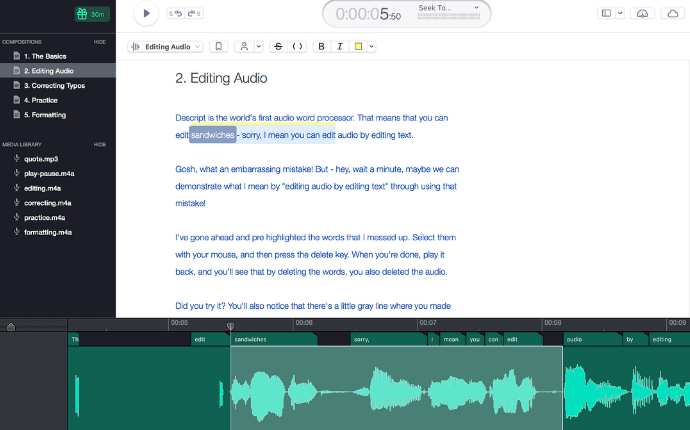This screenshot has width=690, height=430.
Task: Open the layout options dropdown arrow
Action: tap(620, 13)
